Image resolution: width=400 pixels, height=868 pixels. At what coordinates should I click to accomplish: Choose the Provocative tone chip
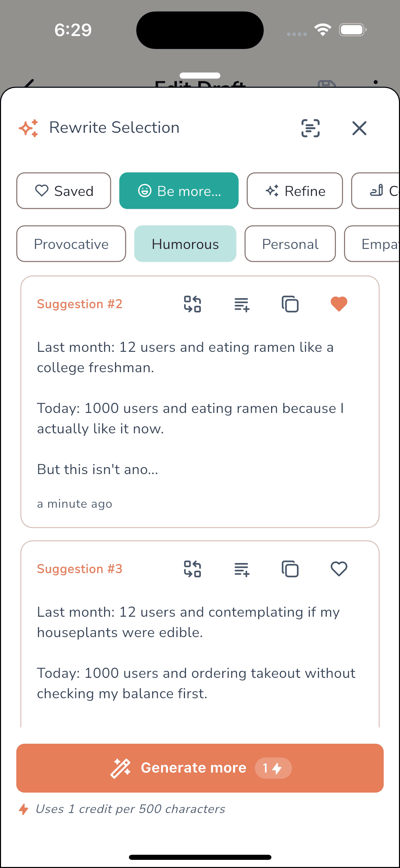tap(71, 244)
